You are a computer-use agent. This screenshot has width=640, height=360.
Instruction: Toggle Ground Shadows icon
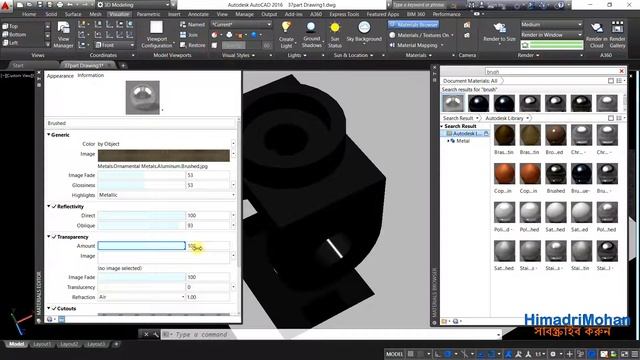click(311, 28)
